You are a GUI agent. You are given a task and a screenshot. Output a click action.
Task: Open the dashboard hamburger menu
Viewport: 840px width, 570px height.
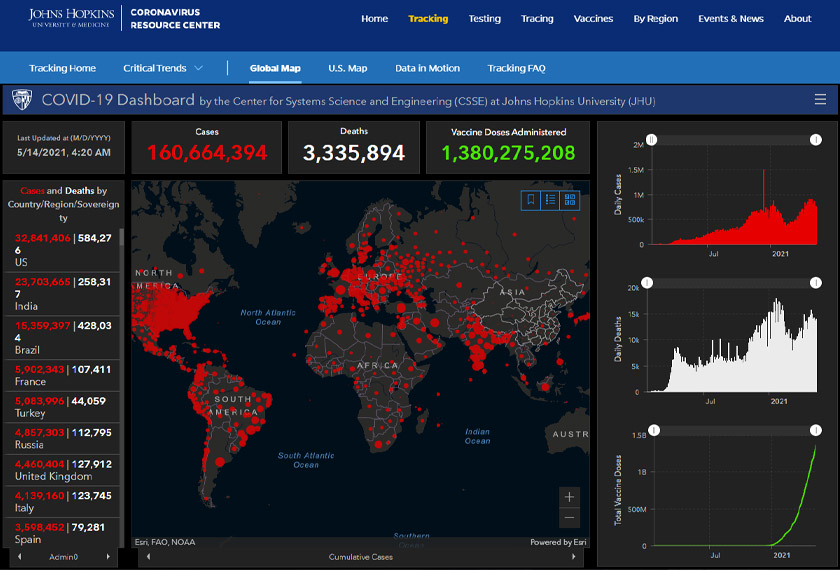820,100
